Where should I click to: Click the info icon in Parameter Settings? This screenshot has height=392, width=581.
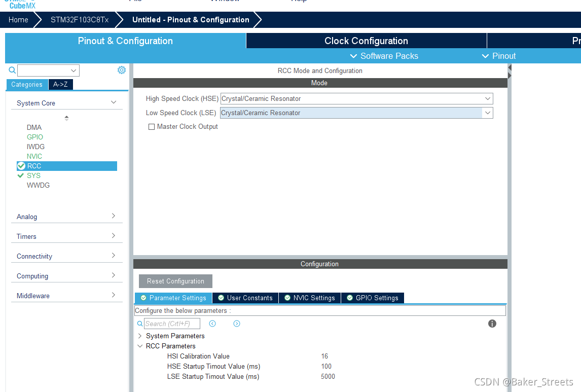point(492,324)
